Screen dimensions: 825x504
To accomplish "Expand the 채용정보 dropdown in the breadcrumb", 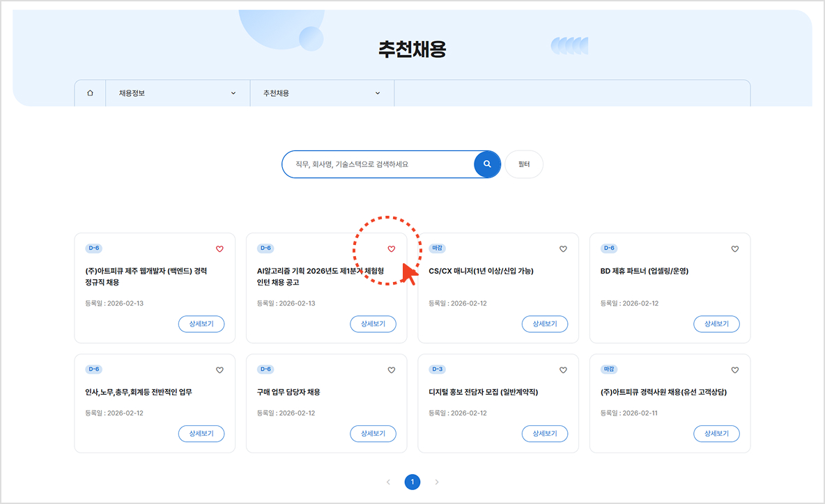I will (233, 93).
